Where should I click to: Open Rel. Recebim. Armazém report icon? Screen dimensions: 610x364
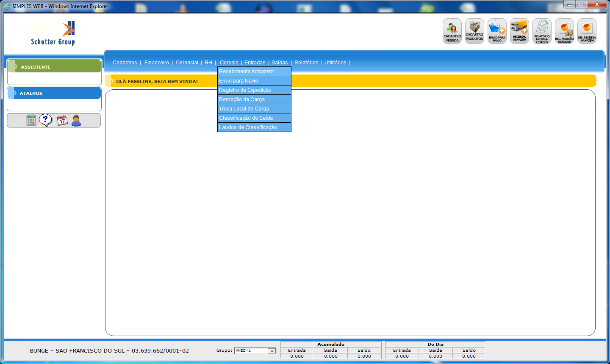click(587, 31)
